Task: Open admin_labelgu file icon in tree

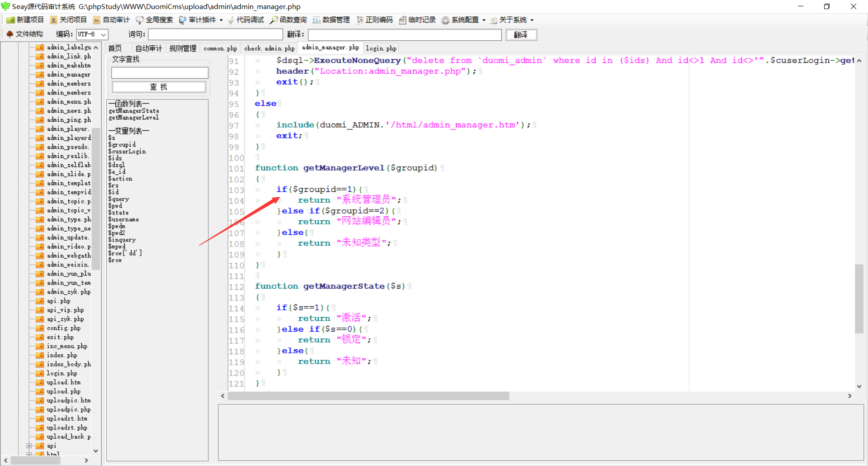Action: point(40,47)
